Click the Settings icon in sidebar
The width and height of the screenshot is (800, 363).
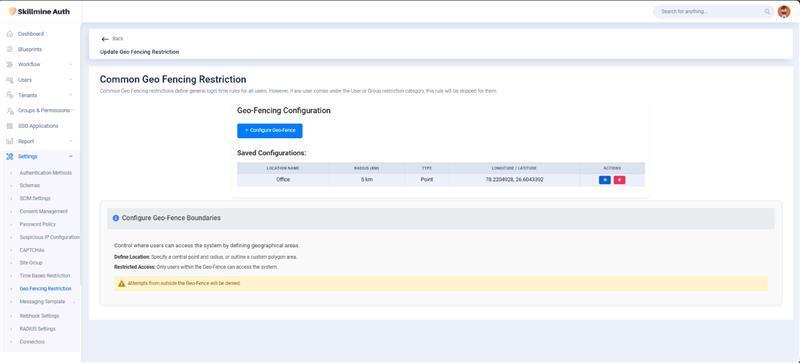[10, 157]
